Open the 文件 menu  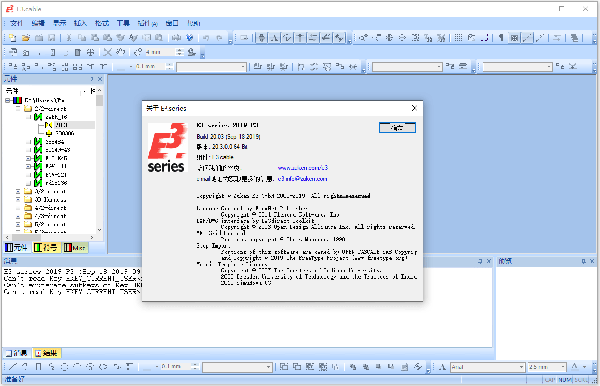(x=16, y=23)
